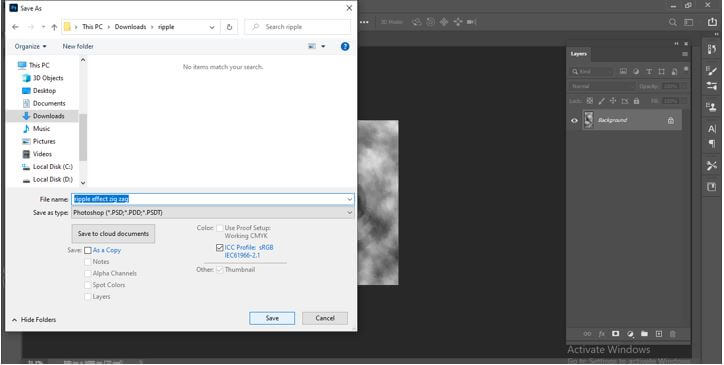Toggle the Notes checkbox
This screenshot has height=365, width=724.
click(88, 262)
